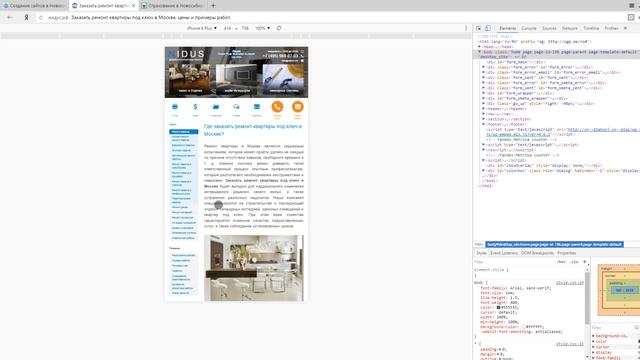The width and height of the screenshot is (640, 360).
Task: Add new style rule with plus icon
Action: click(x=584, y=262)
